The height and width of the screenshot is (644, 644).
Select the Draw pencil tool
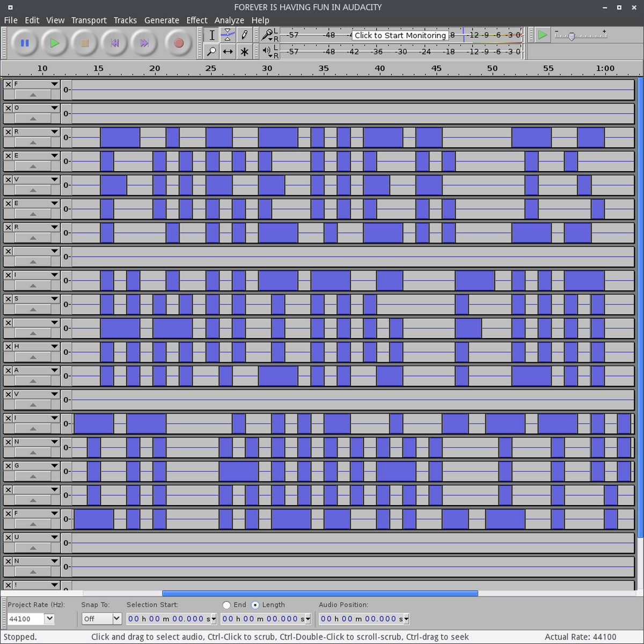245,35
